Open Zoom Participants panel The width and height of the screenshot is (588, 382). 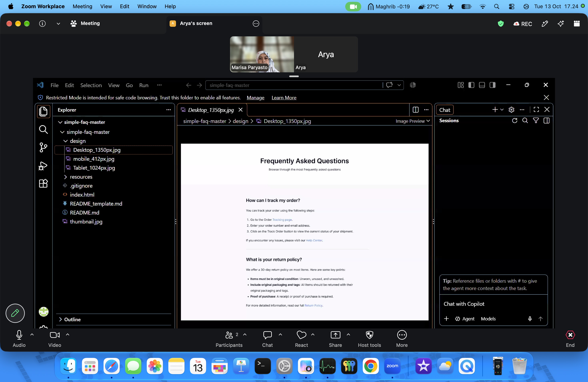tap(229, 339)
